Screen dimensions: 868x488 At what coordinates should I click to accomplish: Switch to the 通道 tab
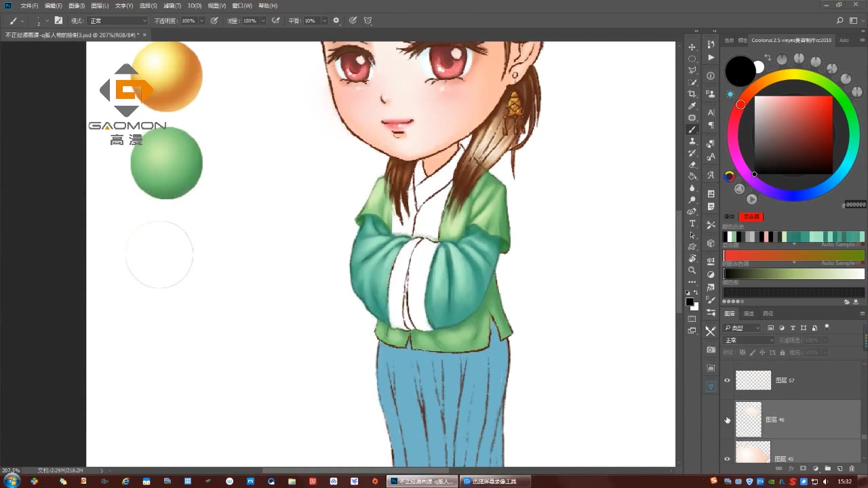coord(749,313)
